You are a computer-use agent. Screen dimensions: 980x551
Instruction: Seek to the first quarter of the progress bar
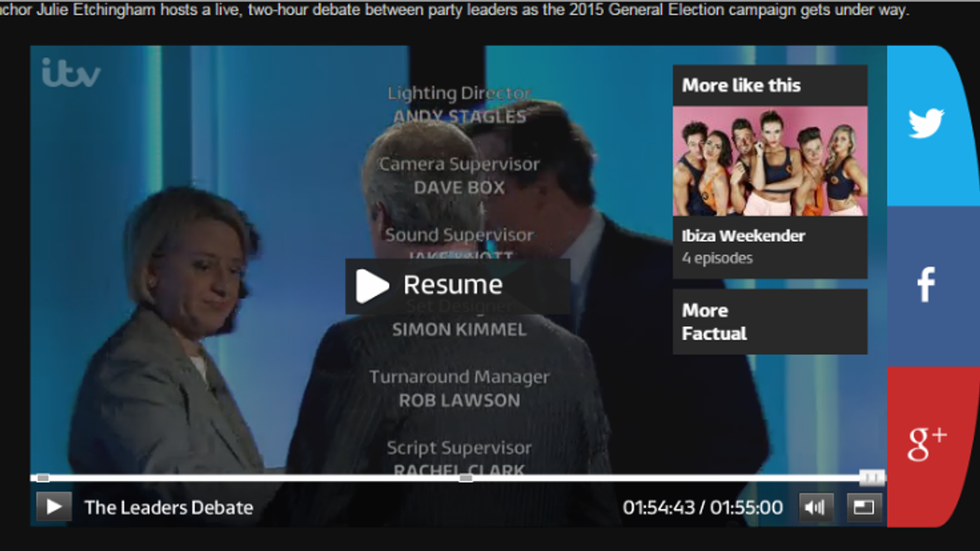[x=244, y=478]
